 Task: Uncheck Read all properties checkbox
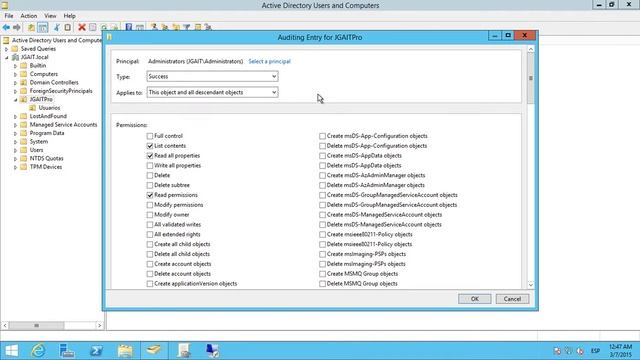point(150,156)
